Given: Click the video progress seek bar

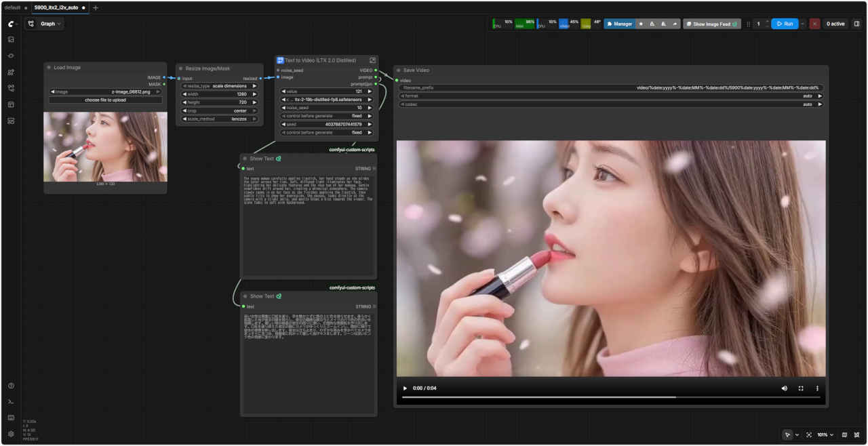Looking at the screenshot, I should point(610,397).
